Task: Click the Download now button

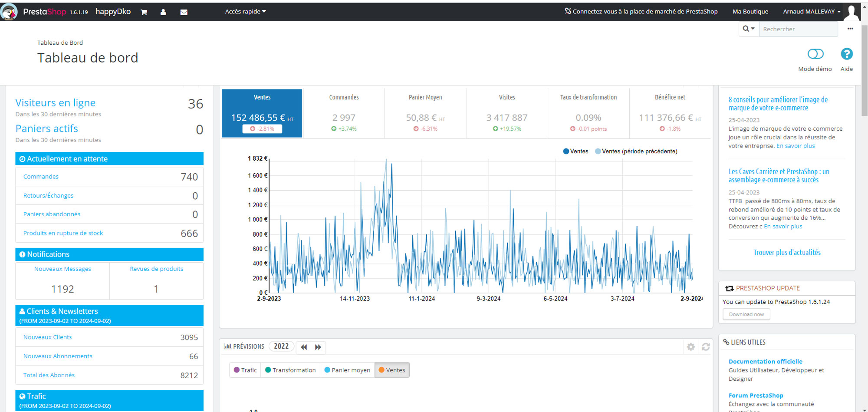Action: pyautogui.click(x=746, y=314)
